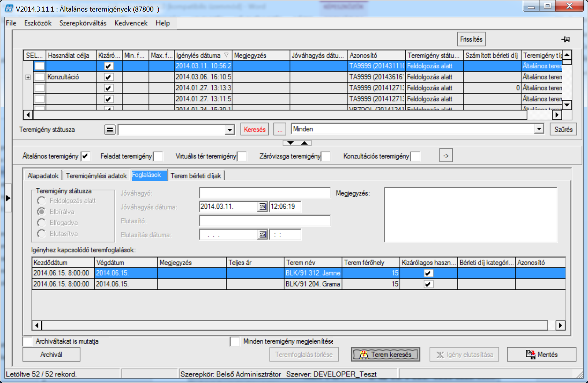
Task: Click the Mentés save button
Action: tap(542, 354)
